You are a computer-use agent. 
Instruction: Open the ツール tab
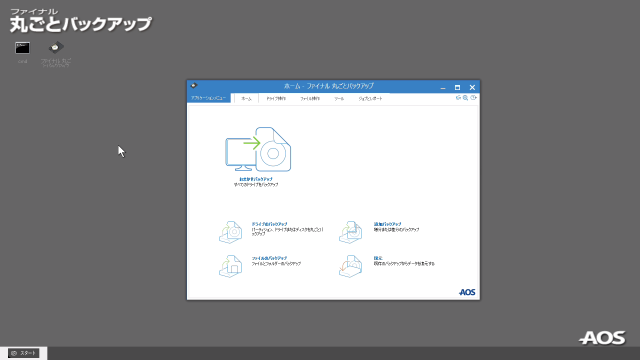(339, 98)
